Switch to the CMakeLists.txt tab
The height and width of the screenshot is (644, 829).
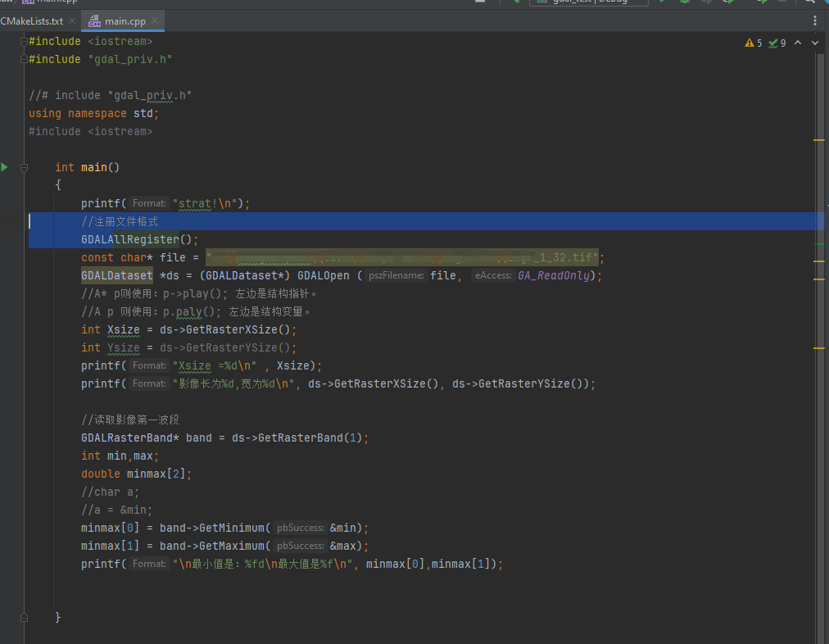(31, 20)
